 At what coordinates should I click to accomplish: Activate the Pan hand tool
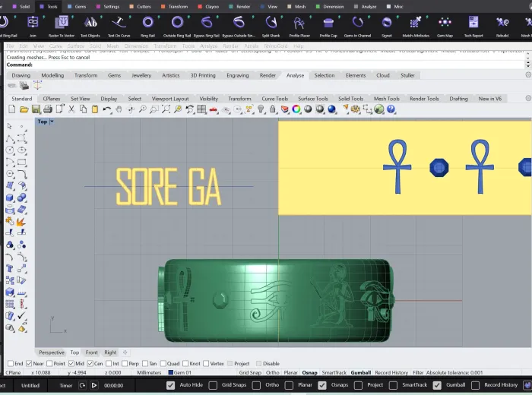coord(119,109)
